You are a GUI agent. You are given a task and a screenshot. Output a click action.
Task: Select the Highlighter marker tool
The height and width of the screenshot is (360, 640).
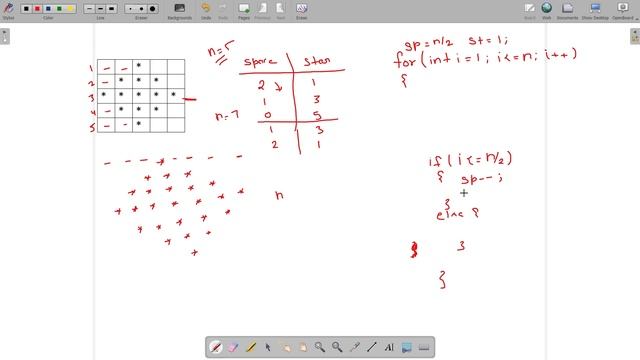[x=251, y=347]
